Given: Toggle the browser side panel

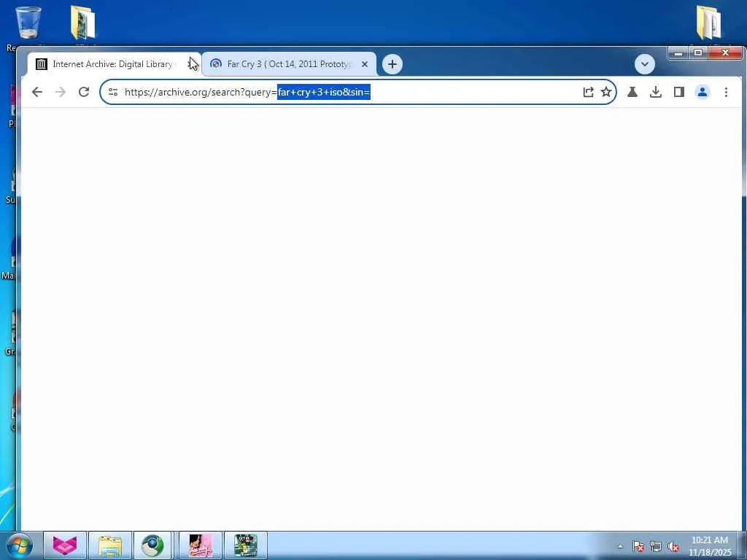Looking at the screenshot, I should [x=679, y=92].
